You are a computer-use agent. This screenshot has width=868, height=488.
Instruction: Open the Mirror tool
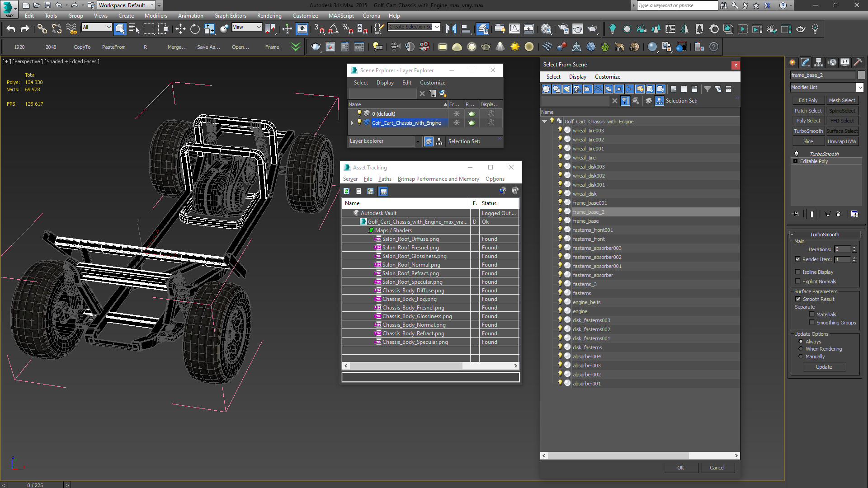[x=451, y=29]
